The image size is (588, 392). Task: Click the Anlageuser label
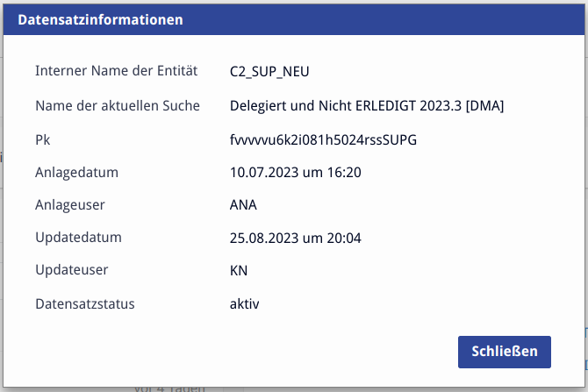point(70,205)
